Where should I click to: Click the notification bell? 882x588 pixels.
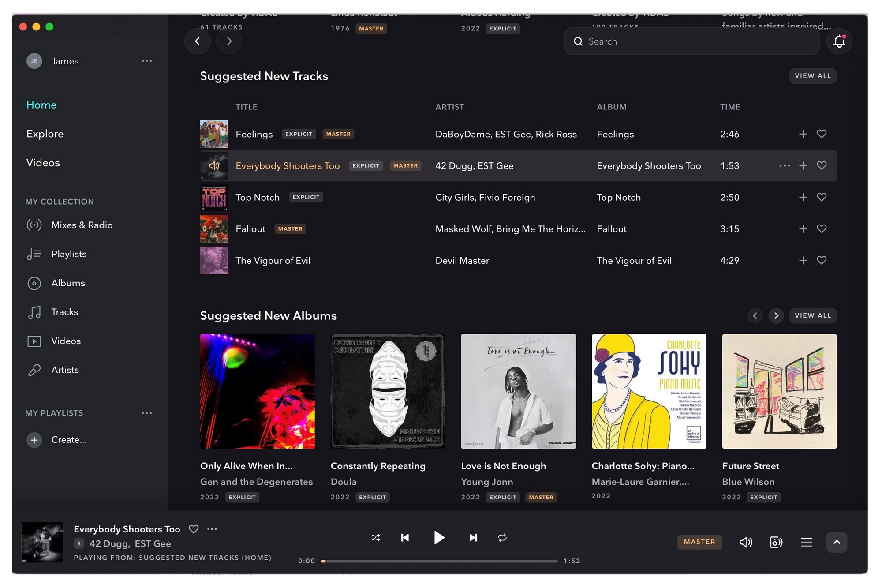coord(839,41)
